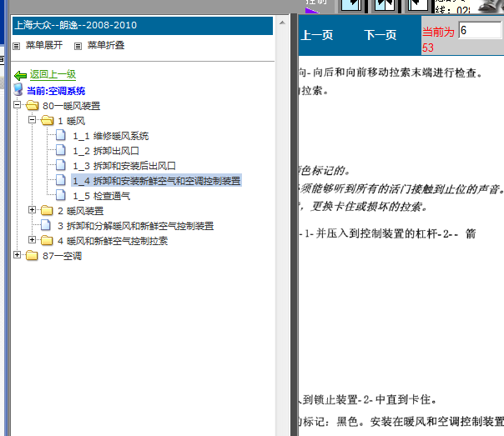Go to 下一页 next page
Screen dimensions: 504x436
point(381,35)
